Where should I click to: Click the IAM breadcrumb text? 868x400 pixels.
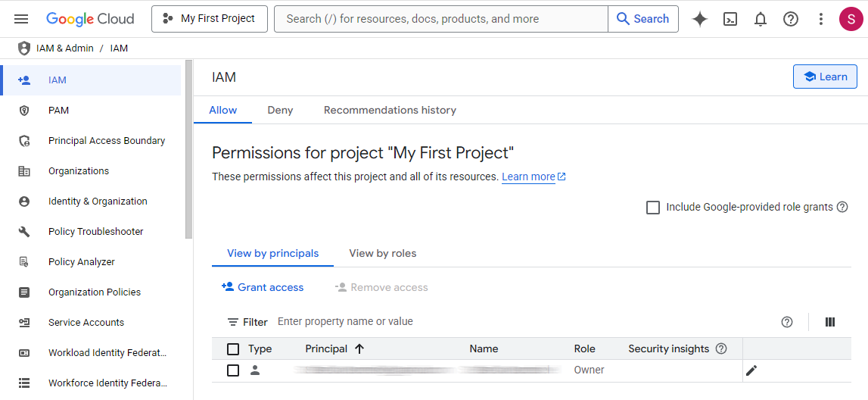click(119, 48)
